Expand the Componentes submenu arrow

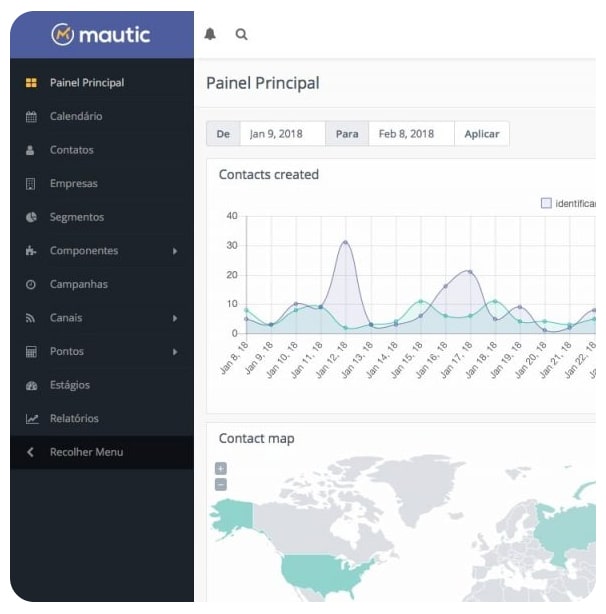175,251
